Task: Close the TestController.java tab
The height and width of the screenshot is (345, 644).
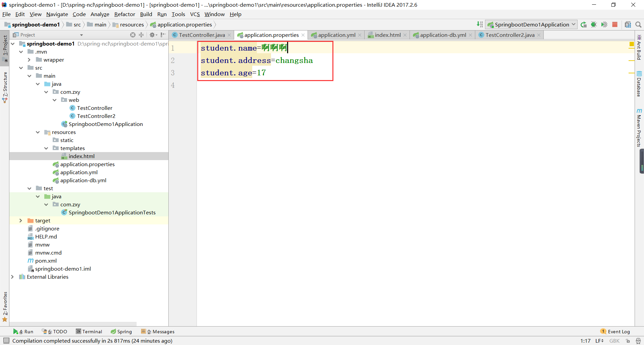Action: [229, 35]
